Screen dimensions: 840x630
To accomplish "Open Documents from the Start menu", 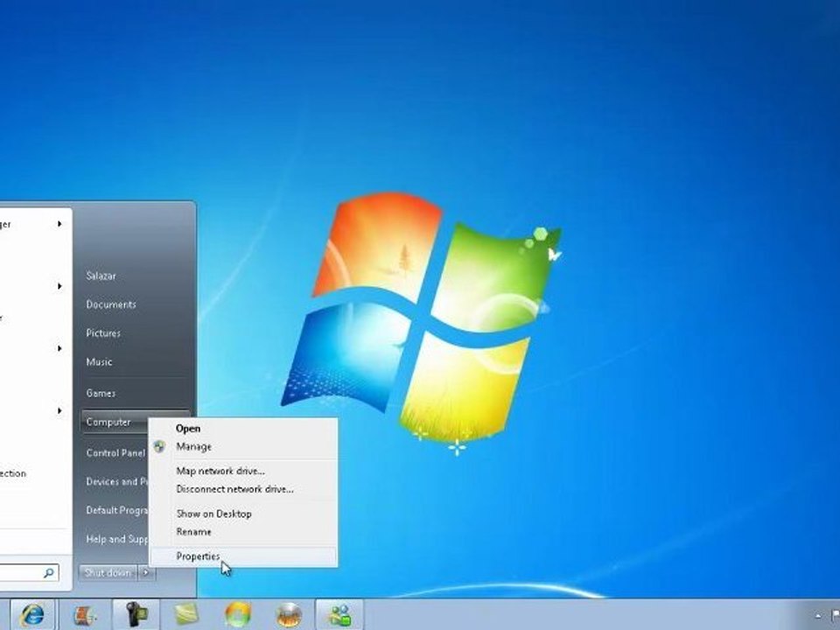I will point(111,304).
